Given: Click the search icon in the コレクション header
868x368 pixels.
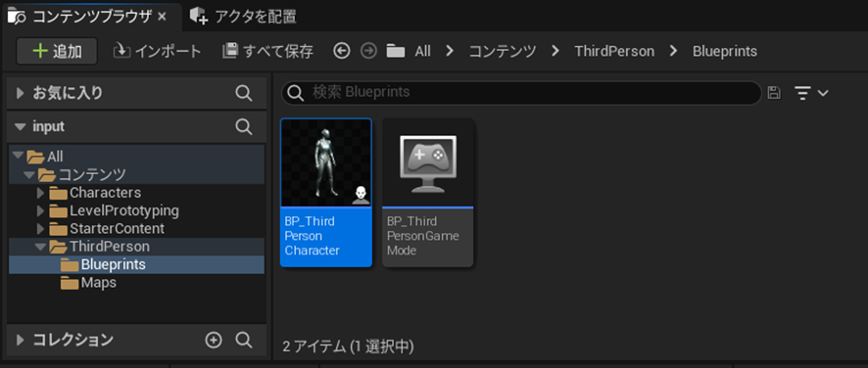Looking at the screenshot, I should click(x=244, y=340).
